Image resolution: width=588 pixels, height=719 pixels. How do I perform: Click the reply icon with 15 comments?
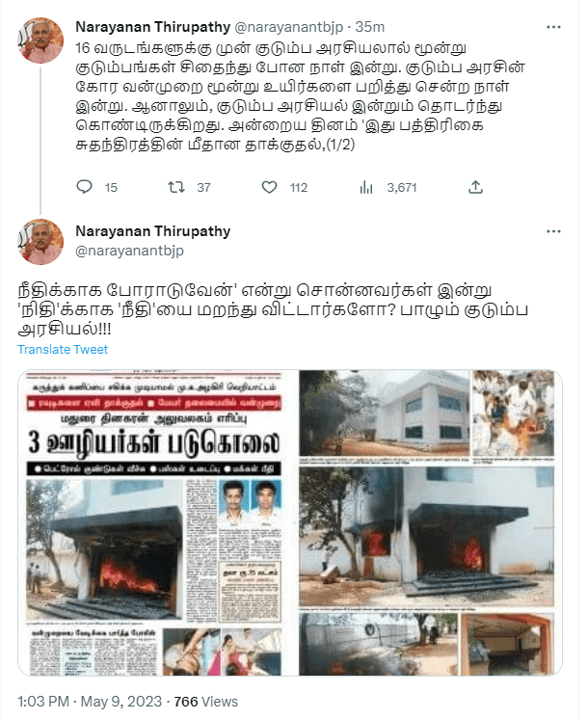coord(85,187)
